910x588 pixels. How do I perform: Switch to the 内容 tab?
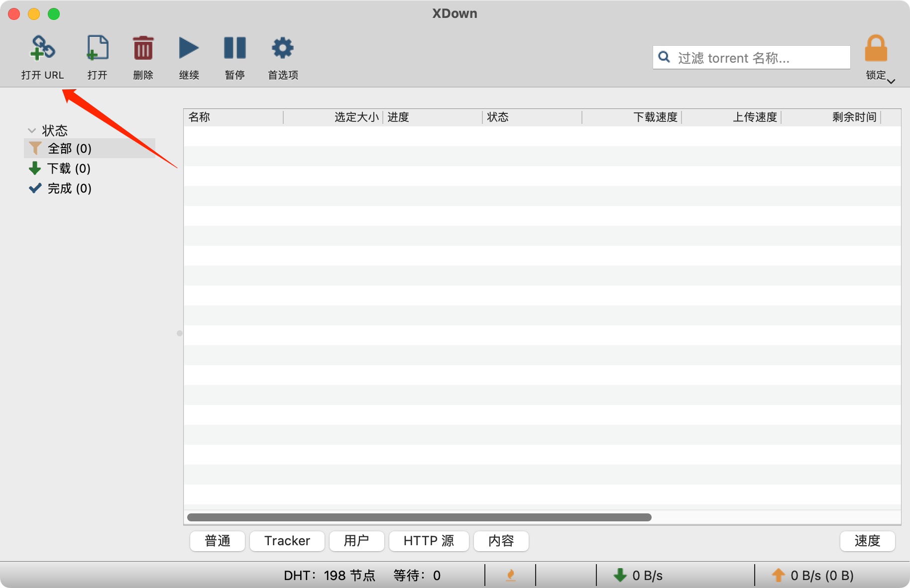click(501, 541)
